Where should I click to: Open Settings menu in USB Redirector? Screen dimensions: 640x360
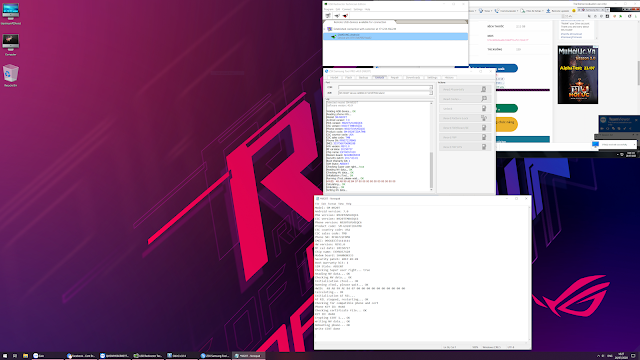pyautogui.click(x=358, y=9)
